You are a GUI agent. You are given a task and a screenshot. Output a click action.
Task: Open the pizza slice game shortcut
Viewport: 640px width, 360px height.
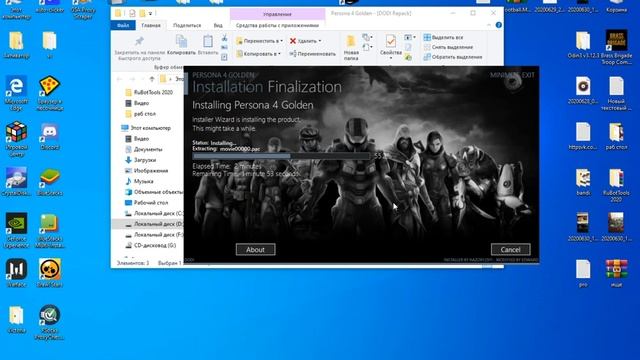tap(49, 93)
